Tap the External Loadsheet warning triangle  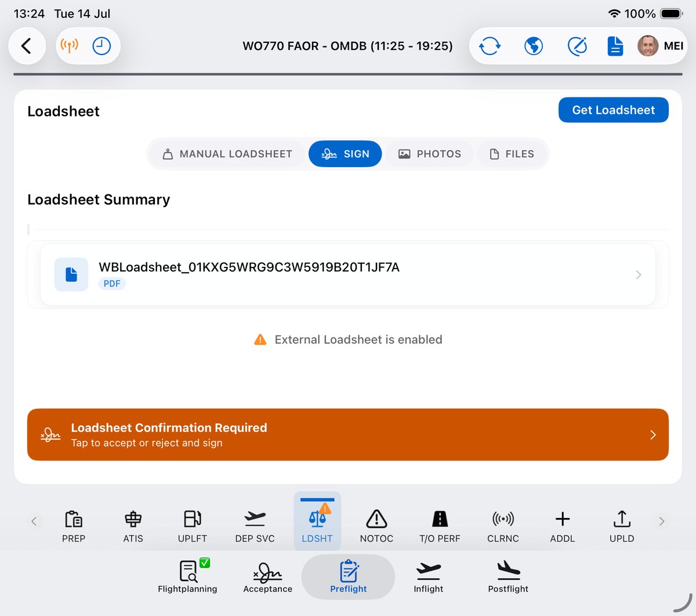click(x=260, y=339)
